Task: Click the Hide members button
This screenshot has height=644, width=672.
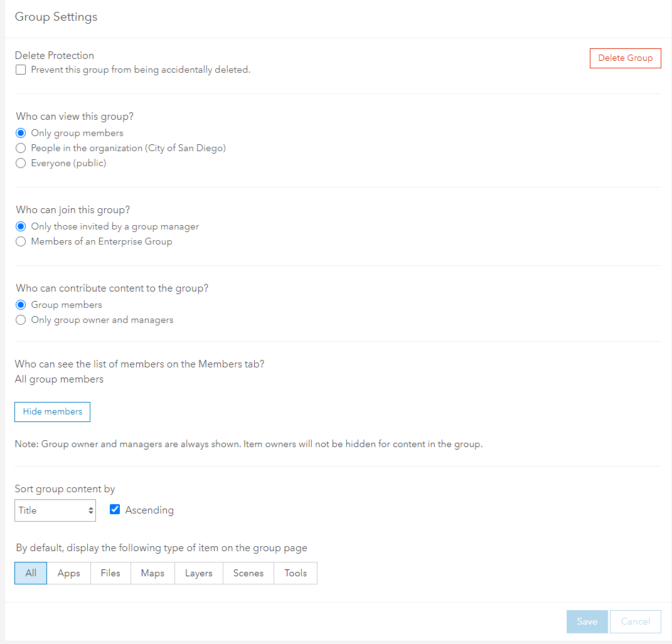Action: pyautogui.click(x=53, y=412)
